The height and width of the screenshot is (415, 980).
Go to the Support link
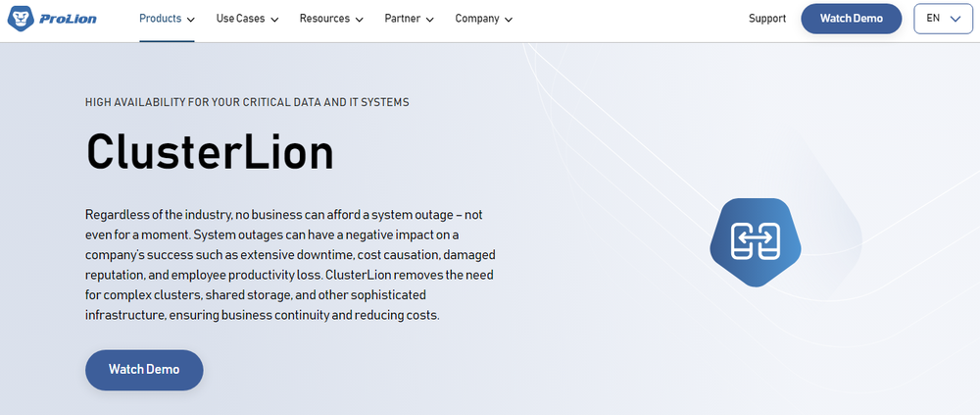767,19
